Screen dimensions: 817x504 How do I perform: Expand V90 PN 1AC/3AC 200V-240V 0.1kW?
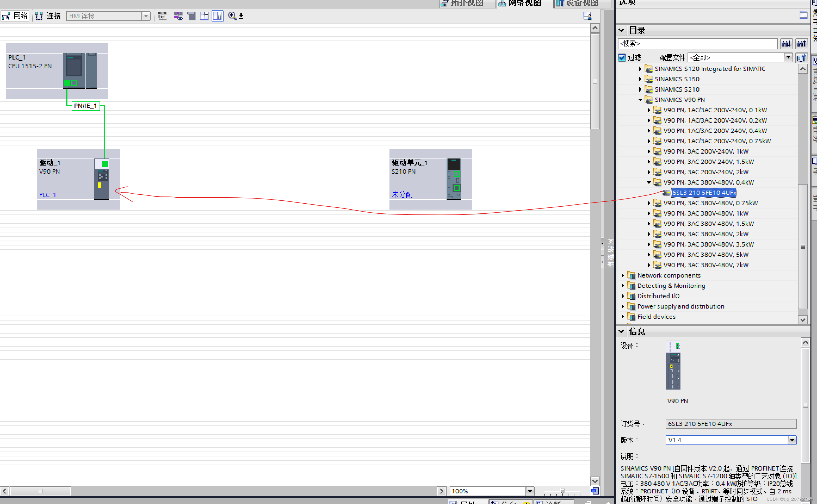pyautogui.click(x=649, y=110)
